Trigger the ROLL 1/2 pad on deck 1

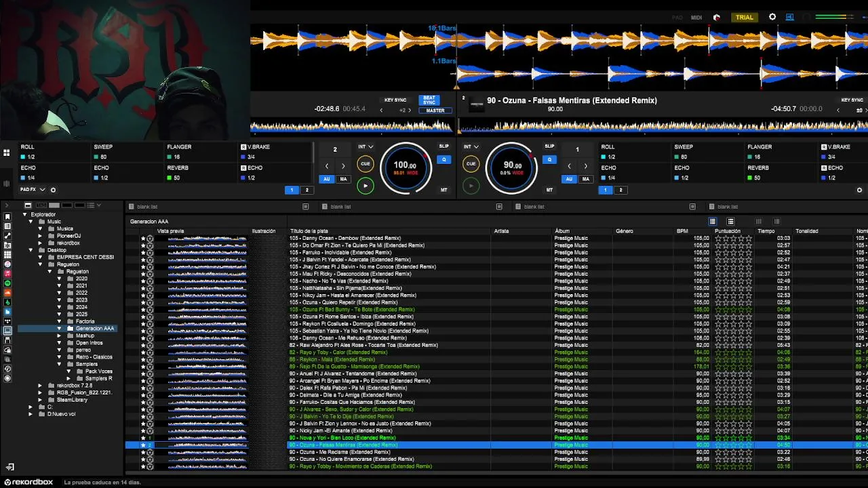click(54, 152)
